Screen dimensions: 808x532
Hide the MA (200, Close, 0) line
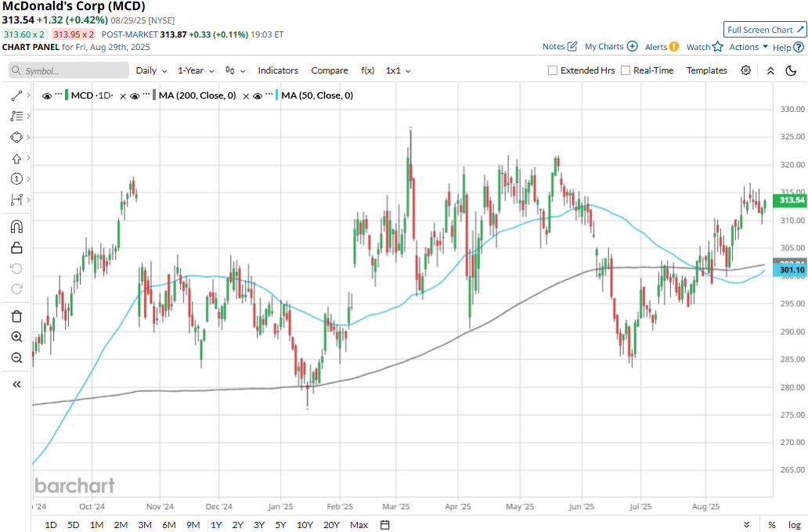(x=135, y=95)
